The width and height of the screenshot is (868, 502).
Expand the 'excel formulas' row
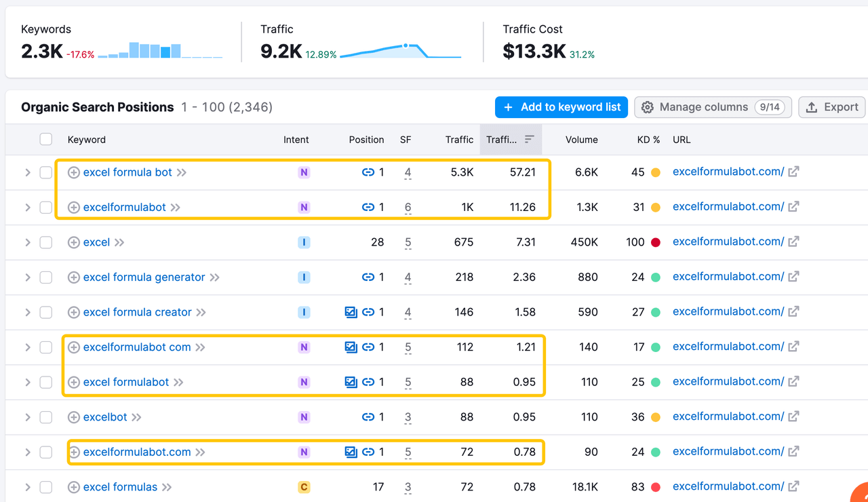pyautogui.click(x=28, y=487)
